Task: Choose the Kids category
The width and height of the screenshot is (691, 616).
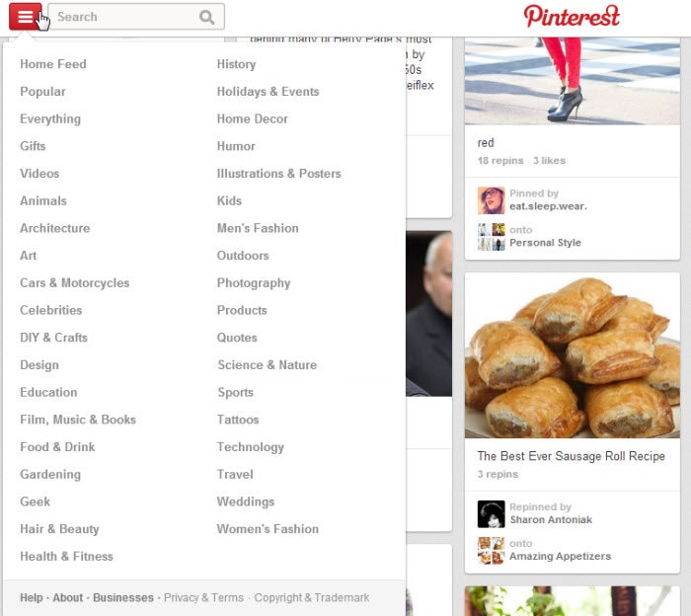Action: (229, 201)
